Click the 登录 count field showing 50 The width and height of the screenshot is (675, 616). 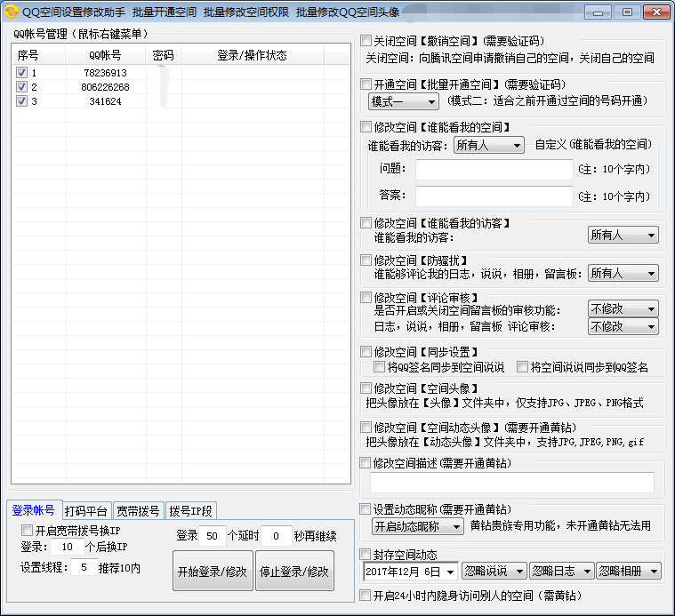[213, 536]
